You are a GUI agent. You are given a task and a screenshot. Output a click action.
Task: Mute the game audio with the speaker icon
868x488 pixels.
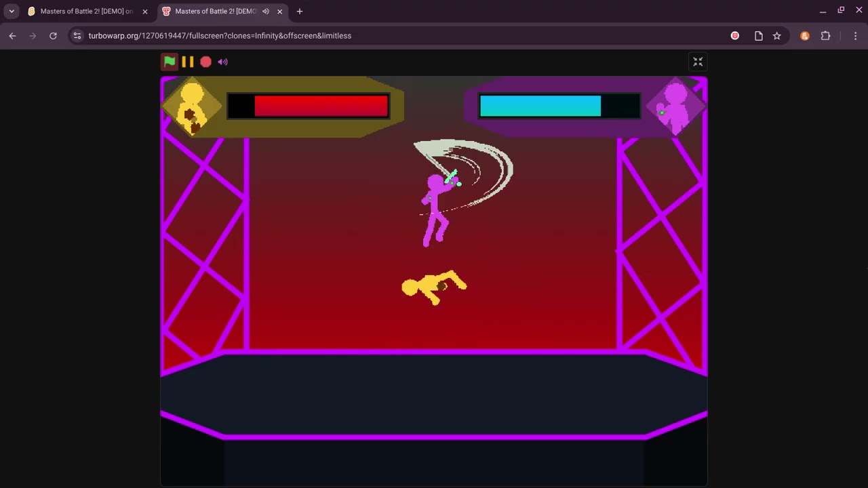pyautogui.click(x=223, y=62)
